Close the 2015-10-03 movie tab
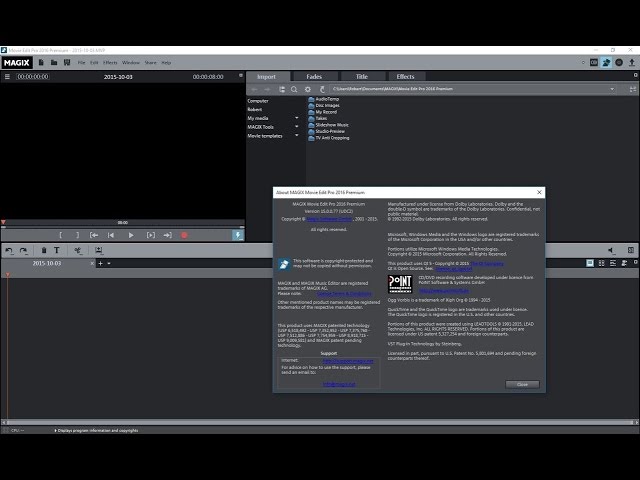This screenshot has height=480, width=640. pyautogui.click(x=92, y=263)
